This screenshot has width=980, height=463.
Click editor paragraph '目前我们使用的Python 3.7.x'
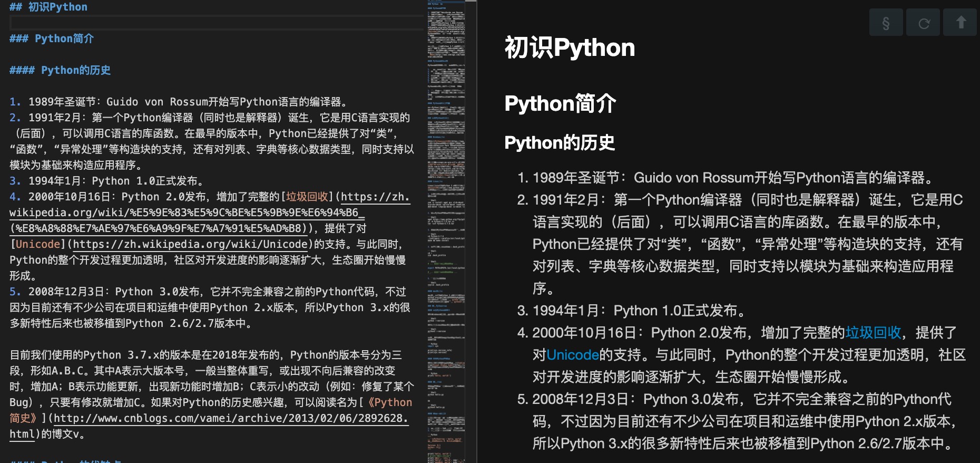(212, 394)
